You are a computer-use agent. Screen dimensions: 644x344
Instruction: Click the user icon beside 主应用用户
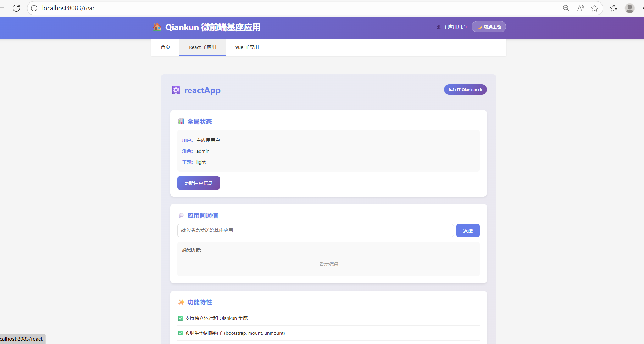(439, 27)
